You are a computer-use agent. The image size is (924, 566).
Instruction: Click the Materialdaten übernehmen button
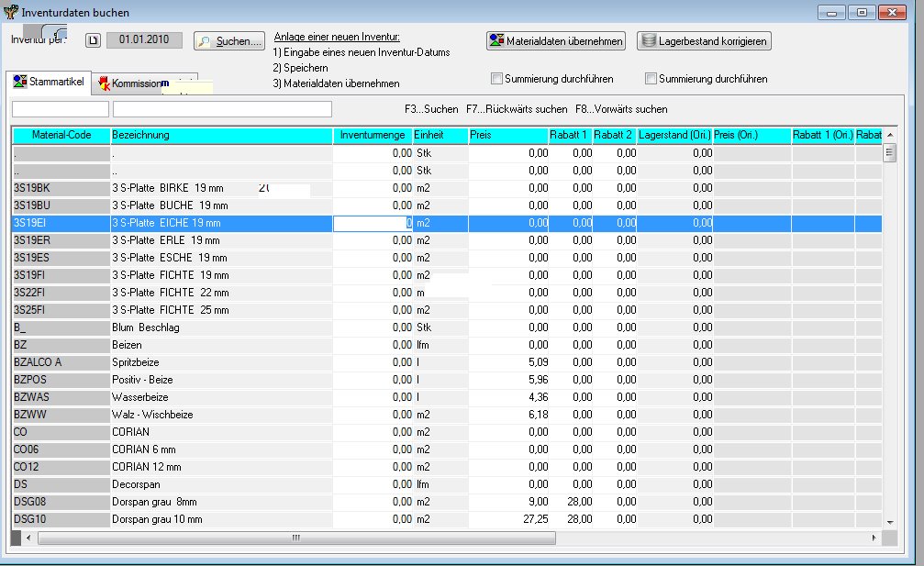click(556, 41)
